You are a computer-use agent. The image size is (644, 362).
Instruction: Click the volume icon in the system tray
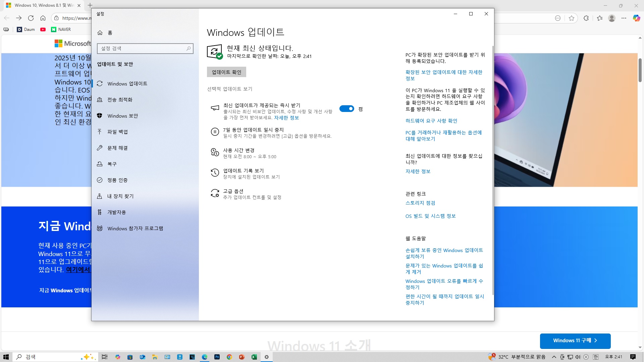point(578,357)
